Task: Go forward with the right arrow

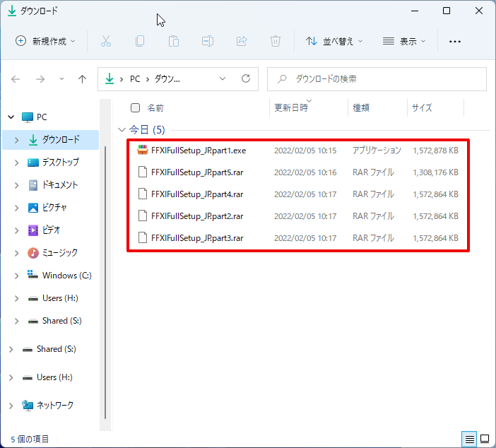Action: click(40, 78)
